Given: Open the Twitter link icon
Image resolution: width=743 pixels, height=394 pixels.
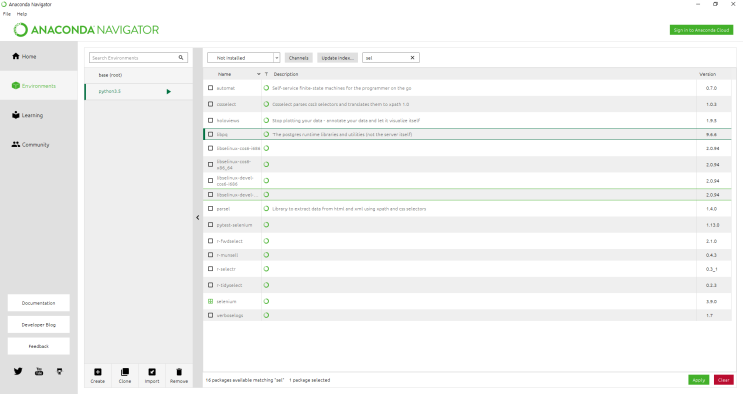Looking at the screenshot, I should pyautogui.click(x=18, y=371).
